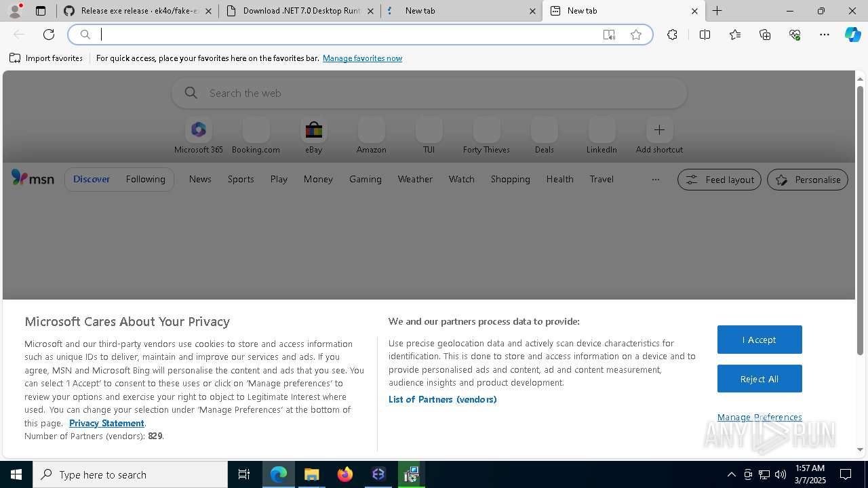Open the Edge profile icon

click(15, 11)
